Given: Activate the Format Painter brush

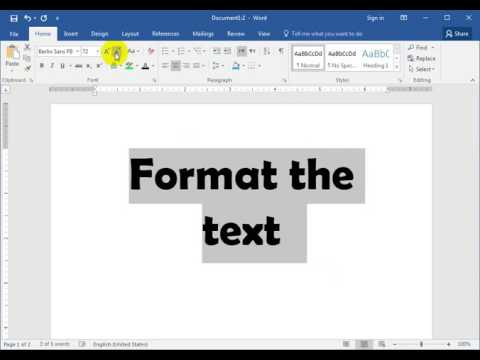Looking at the screenshot, I should coord(27,68).
